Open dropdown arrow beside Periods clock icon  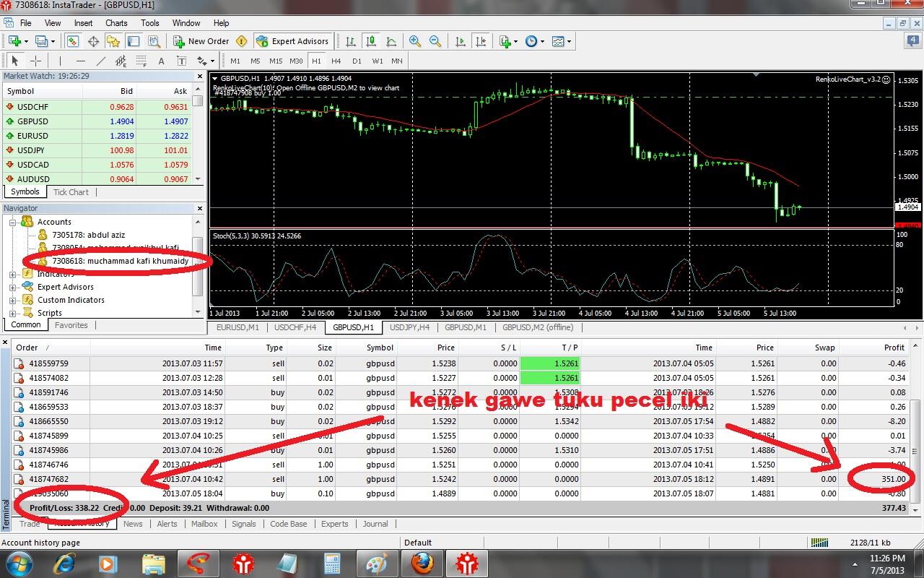click(542, 41)
